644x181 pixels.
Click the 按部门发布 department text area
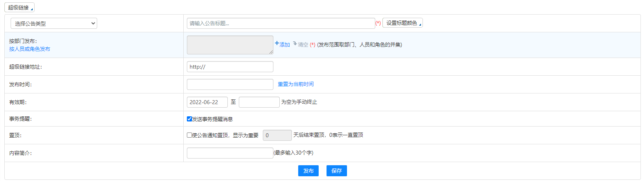230,45
